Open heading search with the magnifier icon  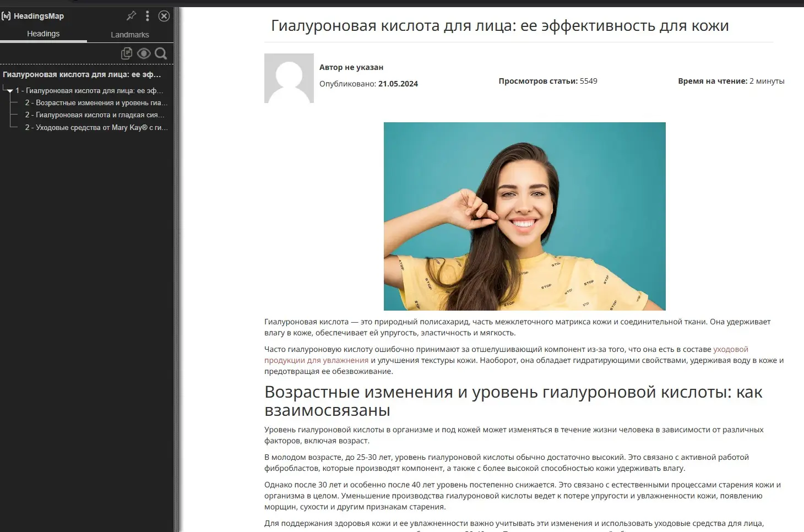click(161, 53)
